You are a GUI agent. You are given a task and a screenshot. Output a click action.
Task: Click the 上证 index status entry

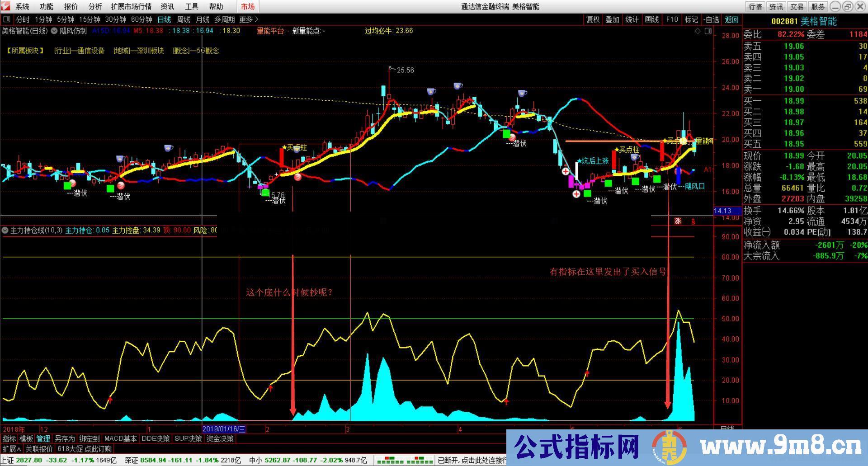[59, 460]
